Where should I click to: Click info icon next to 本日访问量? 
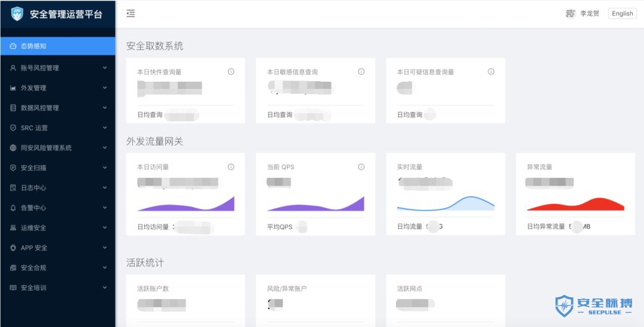(x=231, y=167)
